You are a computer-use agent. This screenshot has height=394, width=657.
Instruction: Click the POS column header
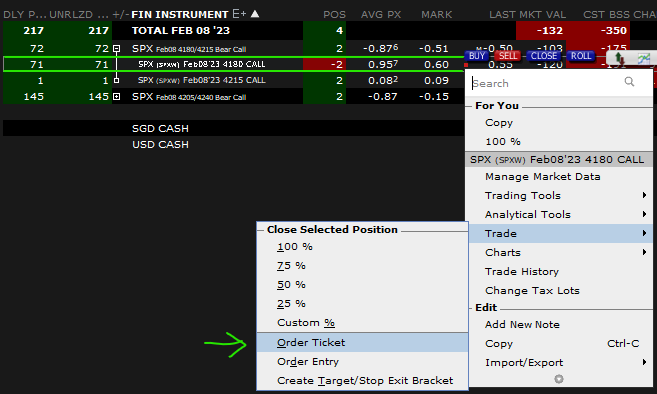tap(334, 15)
